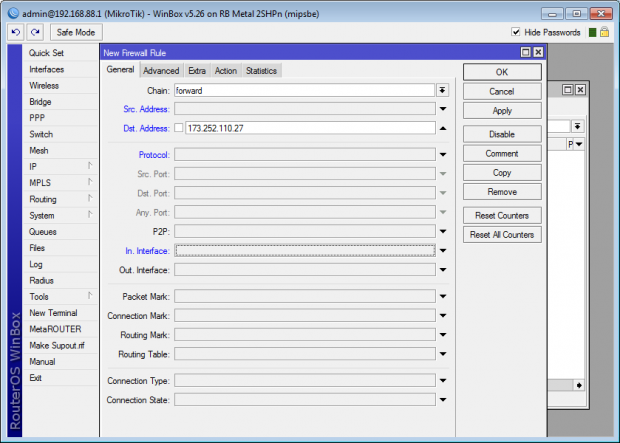Switch to the Extra tab
The height and width of the screenshot is (443, 620).
pos(197,71)
